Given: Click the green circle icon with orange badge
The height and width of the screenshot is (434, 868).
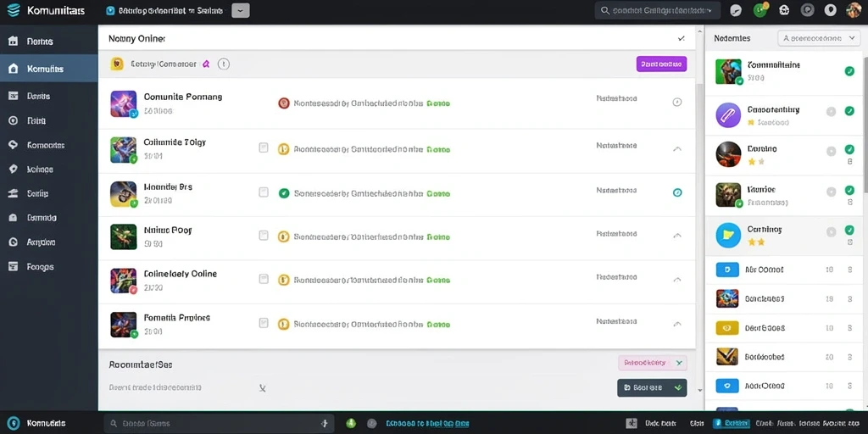Looking at the screenshot, I should [760, 10].
